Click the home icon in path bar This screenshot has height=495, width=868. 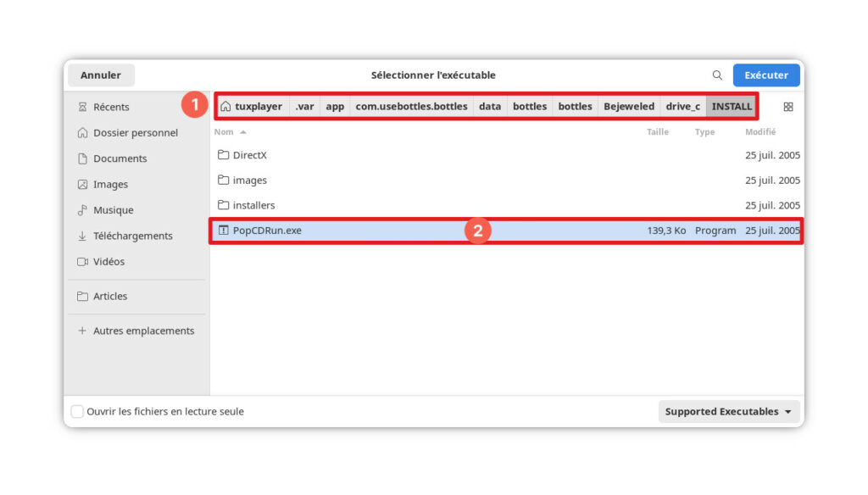pos(225,107)
